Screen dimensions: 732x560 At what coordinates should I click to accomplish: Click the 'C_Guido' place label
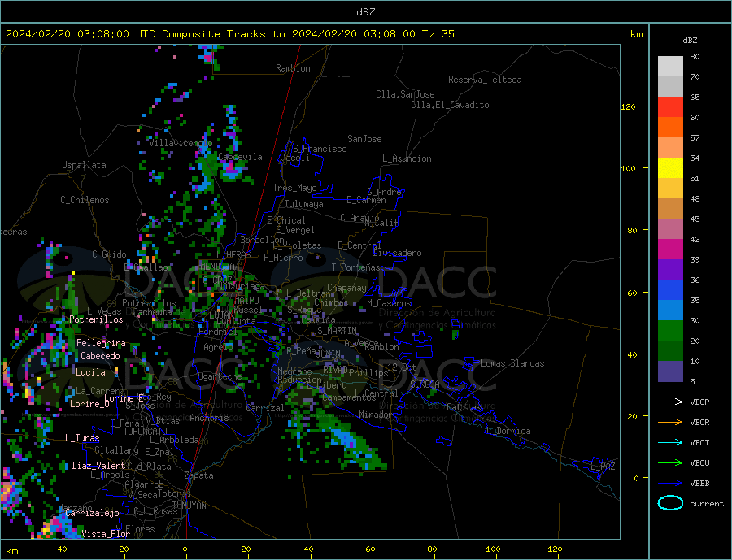[x=109, y=254]
